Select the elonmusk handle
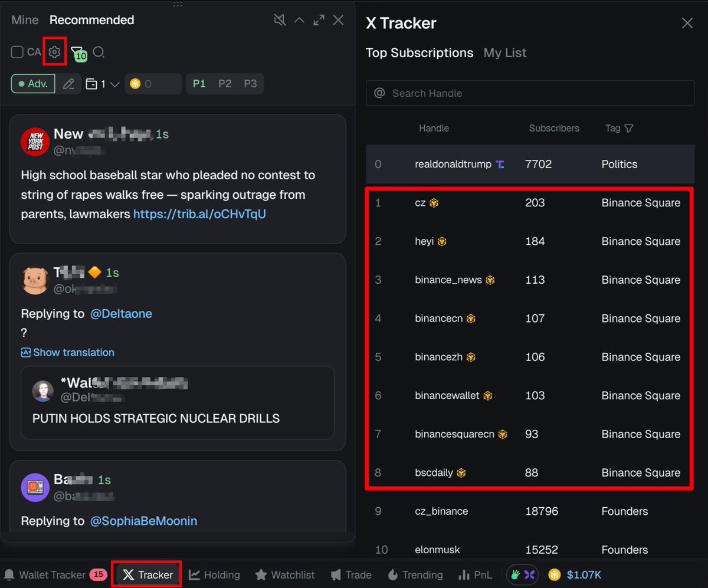Screen dimensions: 708x588 point(437,550)
